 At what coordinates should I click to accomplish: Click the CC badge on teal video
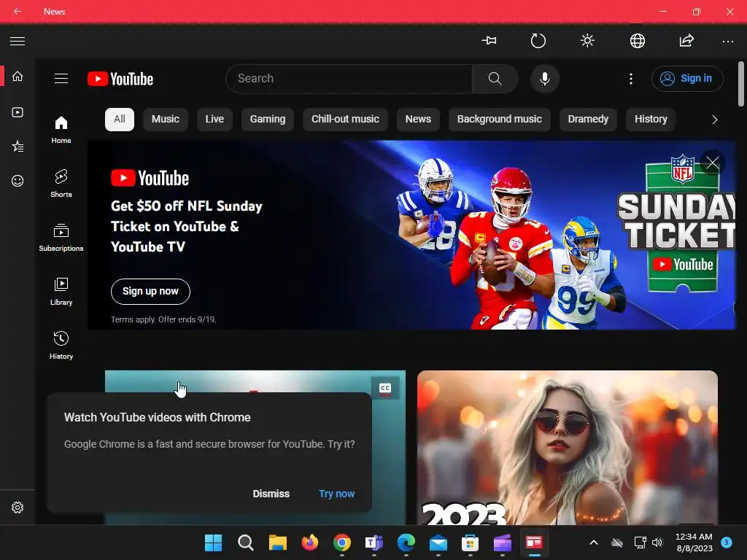pyautogui.click(x=385, y=388)
